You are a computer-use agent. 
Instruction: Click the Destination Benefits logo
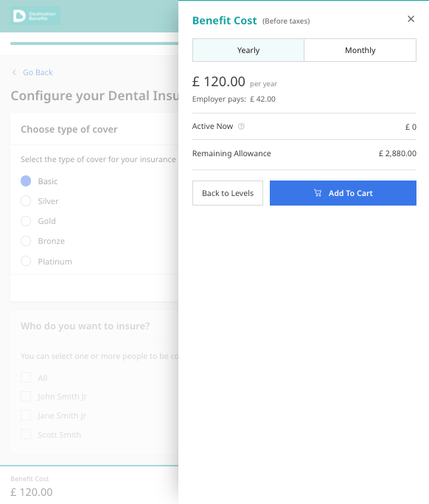click(x=35, y=16)
